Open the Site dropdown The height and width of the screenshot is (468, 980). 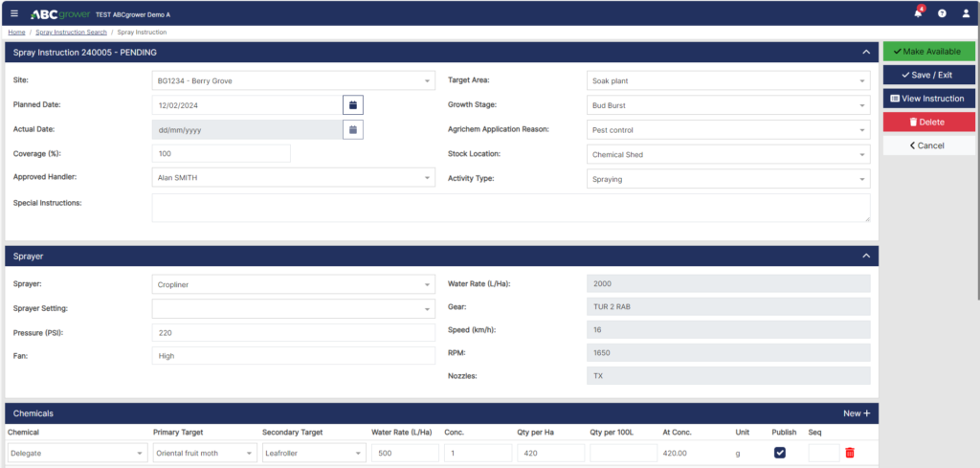coord(294,80)
